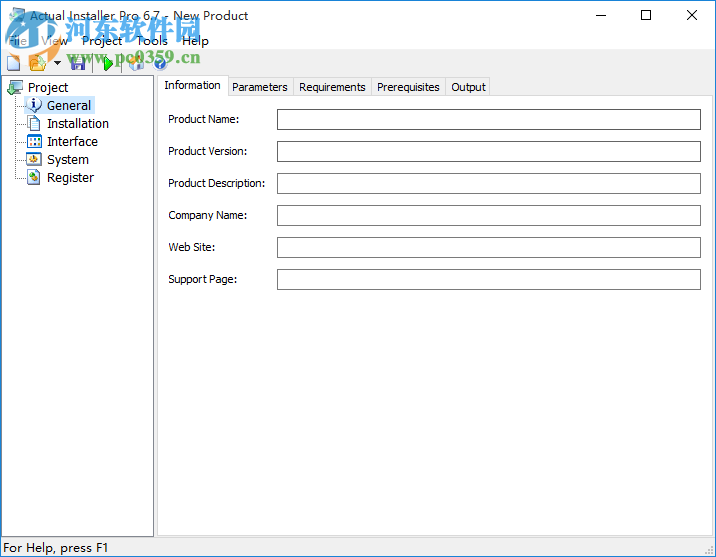
Task: Click the New project toolbar icon
Action: [x=13, y=63]
